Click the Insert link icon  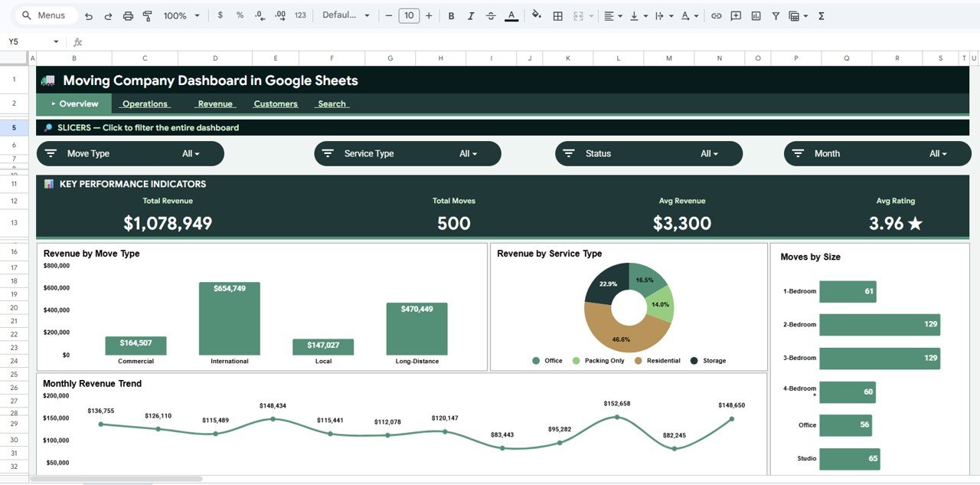pos(717,15)
